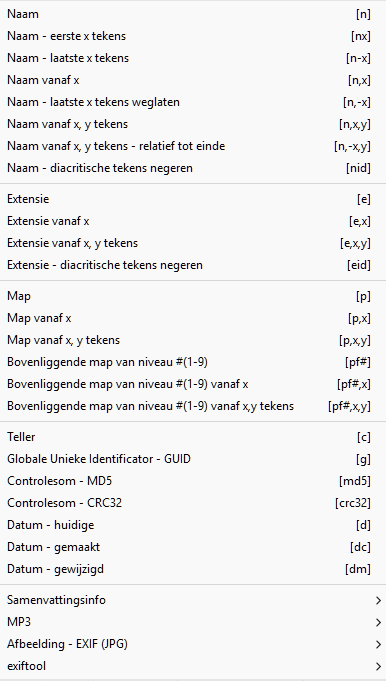The height and width of the screenshot is (681, 386).
Task: Choose Naam vanaf x, y tekens
Action: click(193, 124)
